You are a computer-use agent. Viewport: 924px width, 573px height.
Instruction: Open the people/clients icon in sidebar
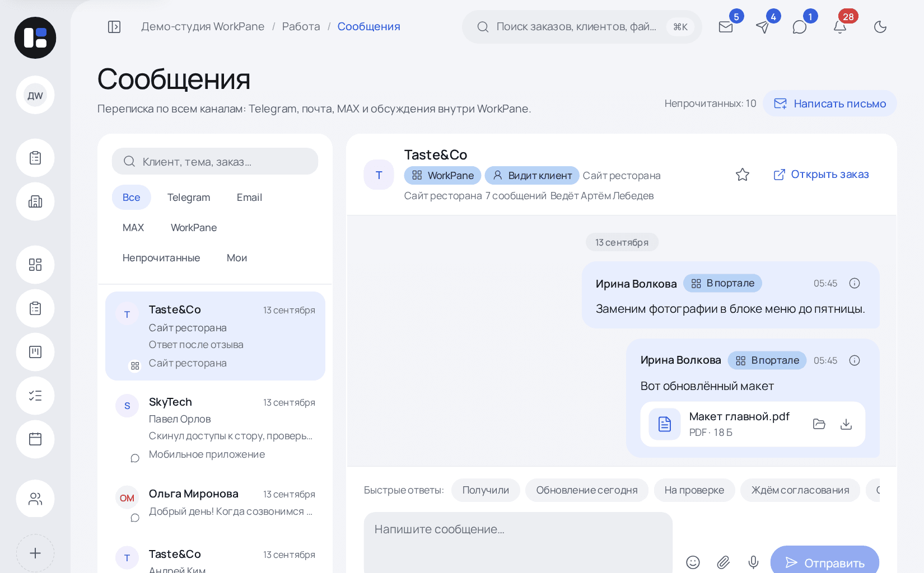[35, 499]
